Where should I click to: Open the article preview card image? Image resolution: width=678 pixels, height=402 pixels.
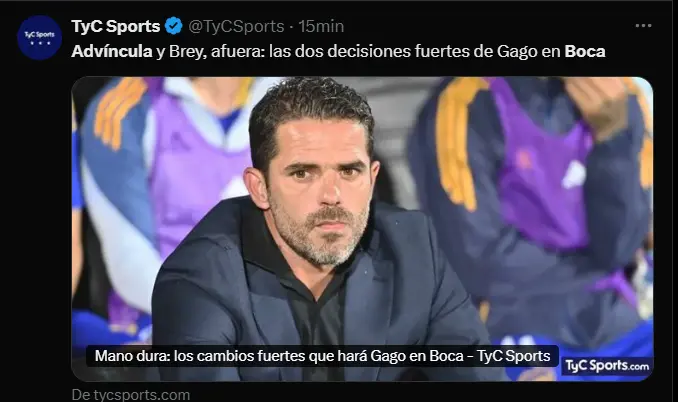point(362,229)
